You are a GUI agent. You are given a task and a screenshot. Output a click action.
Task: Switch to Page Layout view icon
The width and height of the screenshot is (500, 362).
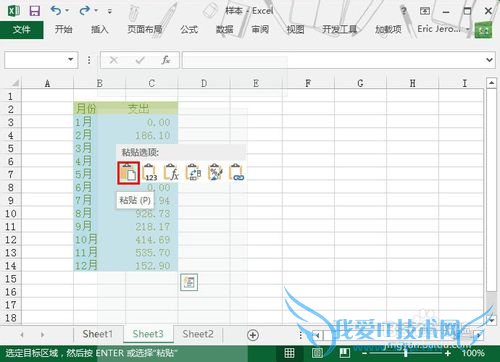click(x=317, y=353)
